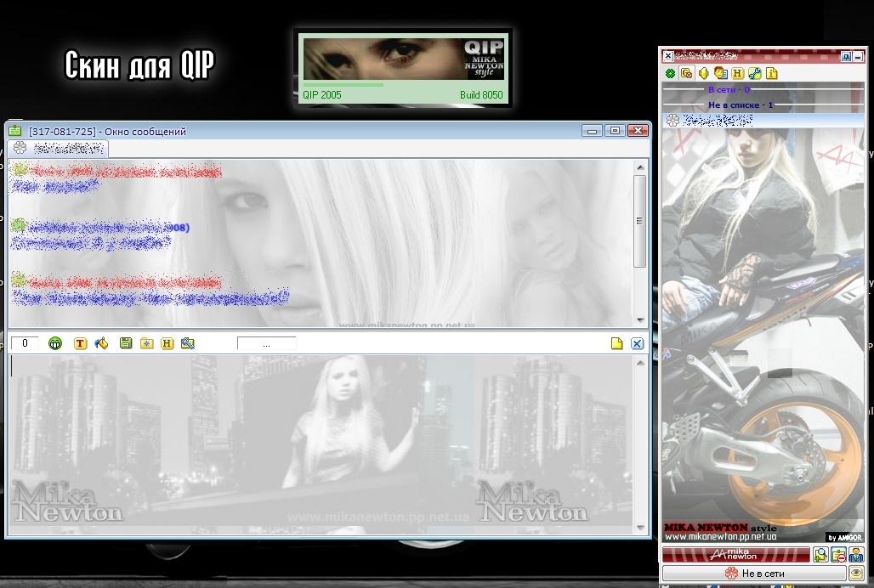Click the 'QIP 2005' splash text
The image size is (874, 588).
321,94
